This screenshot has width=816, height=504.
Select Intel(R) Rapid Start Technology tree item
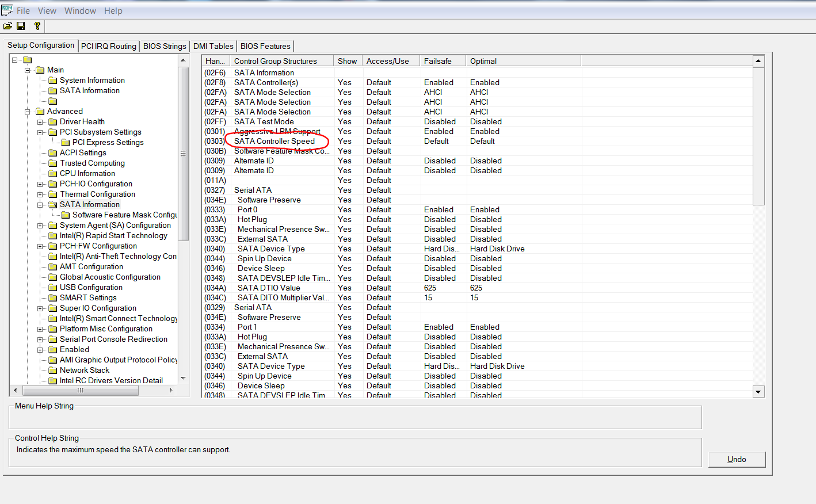(113, 236)
